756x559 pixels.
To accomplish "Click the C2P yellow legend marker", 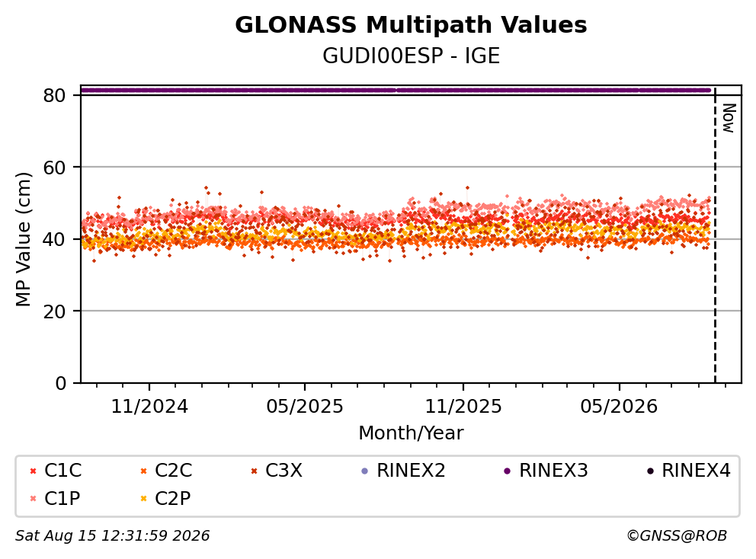I will pos(143,499).
